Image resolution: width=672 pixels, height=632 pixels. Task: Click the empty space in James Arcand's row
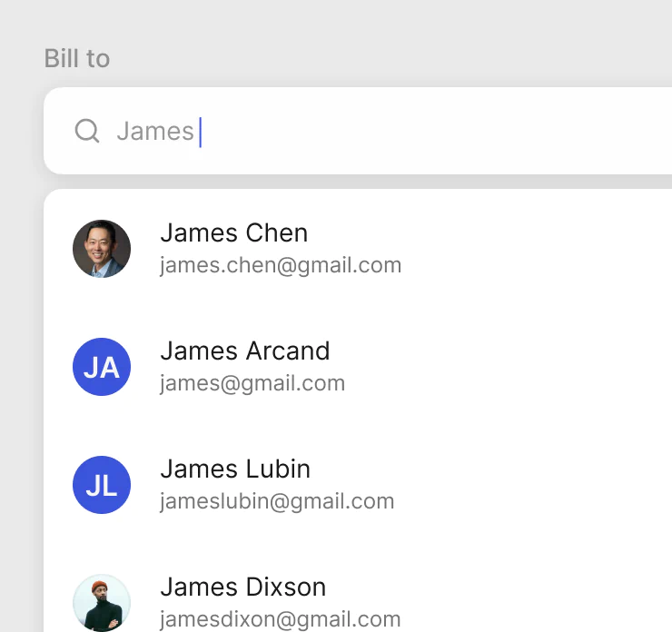[545, 367]
